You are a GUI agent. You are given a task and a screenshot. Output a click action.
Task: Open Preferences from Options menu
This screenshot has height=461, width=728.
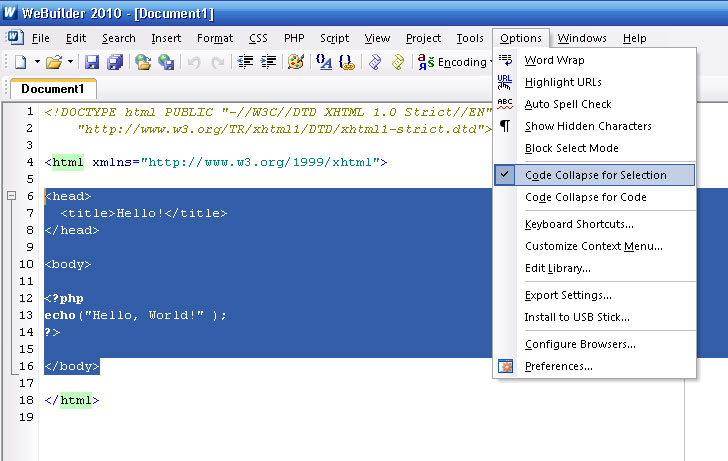click(594, 366)
